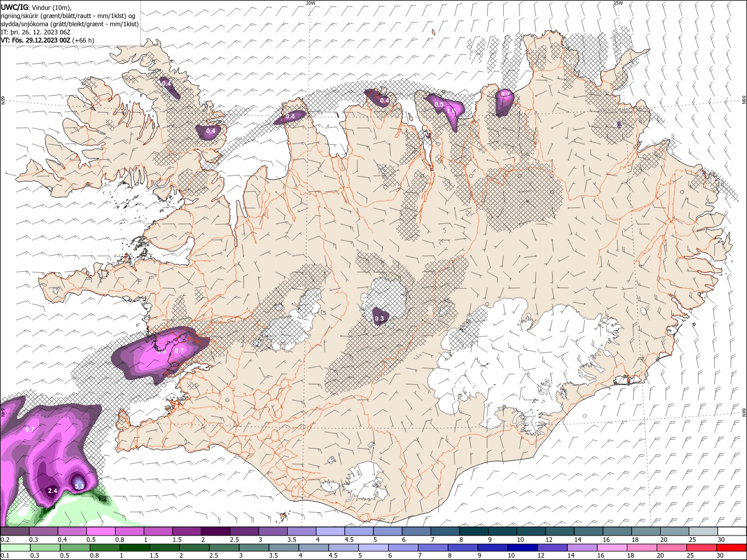Click the pale green 0.1 swatch in rain scale
The height and width of the screenshot is (560, 747).
(x=15, y=548)
